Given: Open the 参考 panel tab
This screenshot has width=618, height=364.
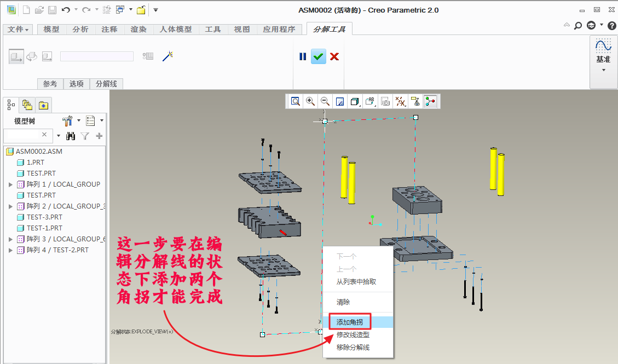Looking at the screenshot, I should (50, 84).
